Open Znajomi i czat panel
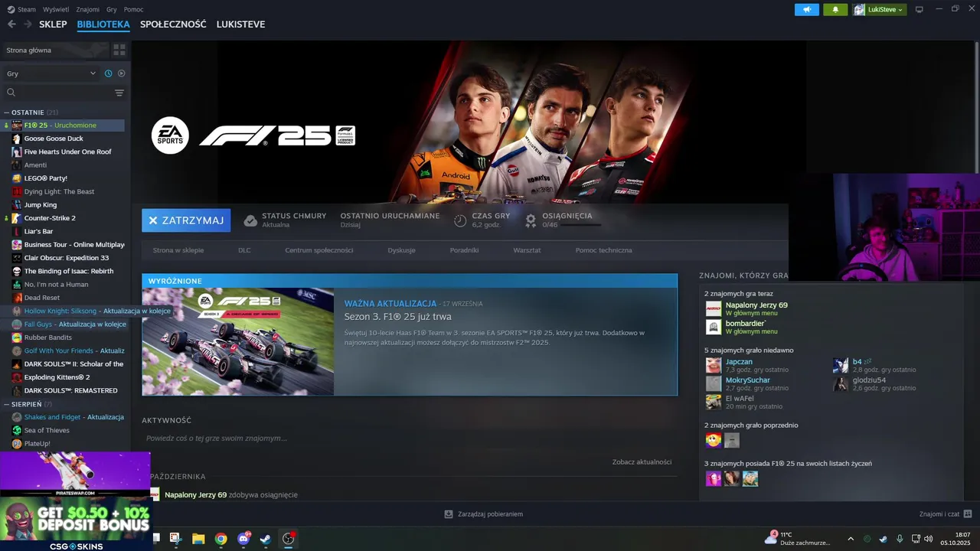Screen dimensions: 980x551 pos(946,514)
